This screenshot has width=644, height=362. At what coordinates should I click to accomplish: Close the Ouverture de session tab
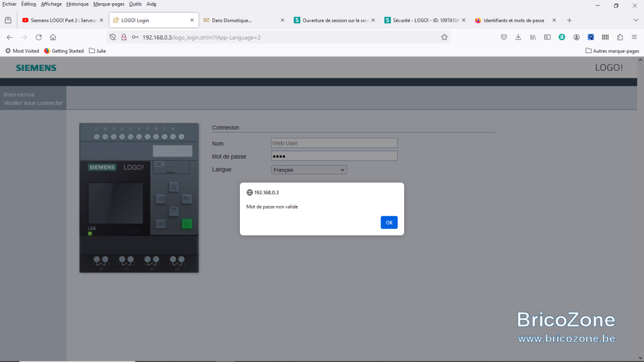coord(373,20)
